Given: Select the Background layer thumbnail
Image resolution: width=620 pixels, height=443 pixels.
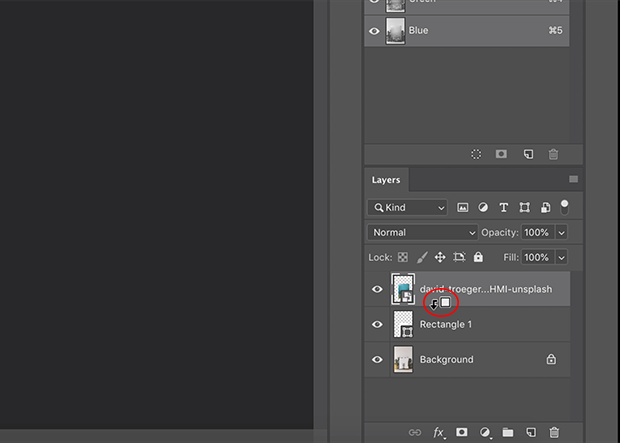Looking at the screenshot, I should 403,359.
